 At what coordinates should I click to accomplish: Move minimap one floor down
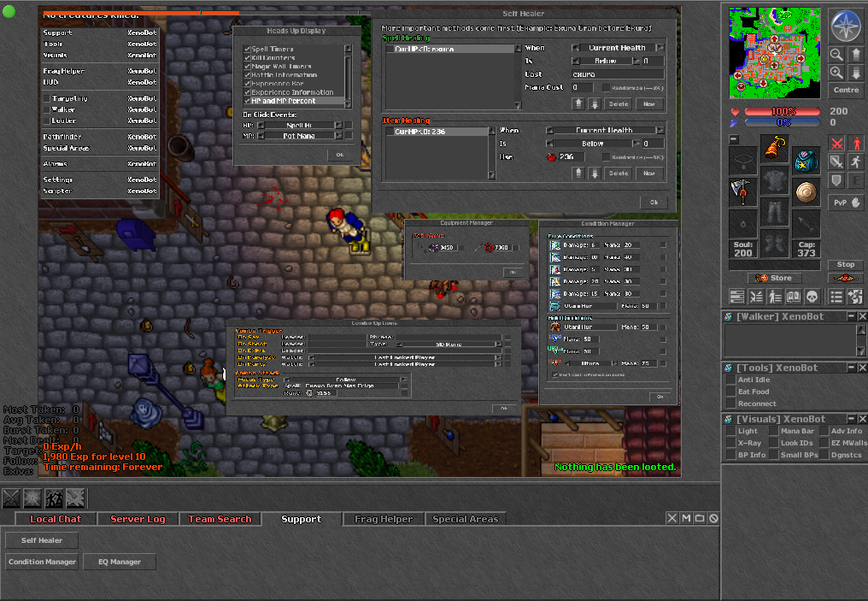coord(856,73)
